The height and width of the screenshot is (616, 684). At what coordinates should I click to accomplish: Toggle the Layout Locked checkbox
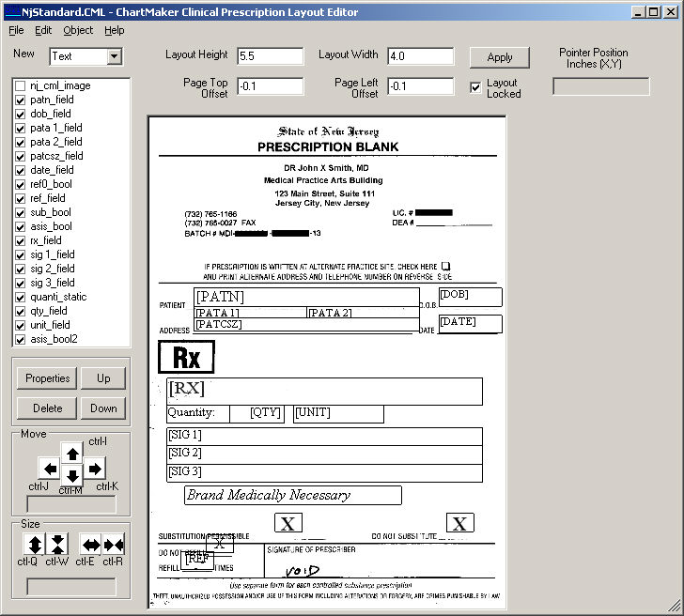pyautogui.click(x=475, y=87)
